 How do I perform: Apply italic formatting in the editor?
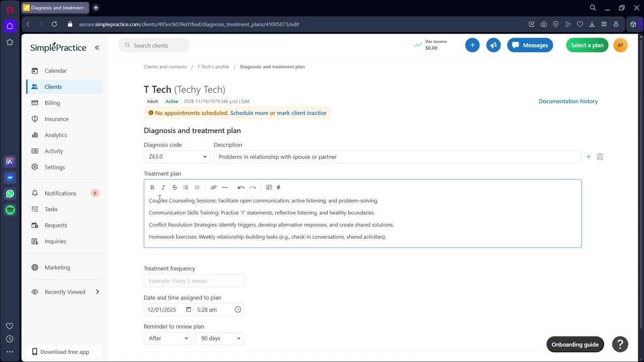coord(163,188)
